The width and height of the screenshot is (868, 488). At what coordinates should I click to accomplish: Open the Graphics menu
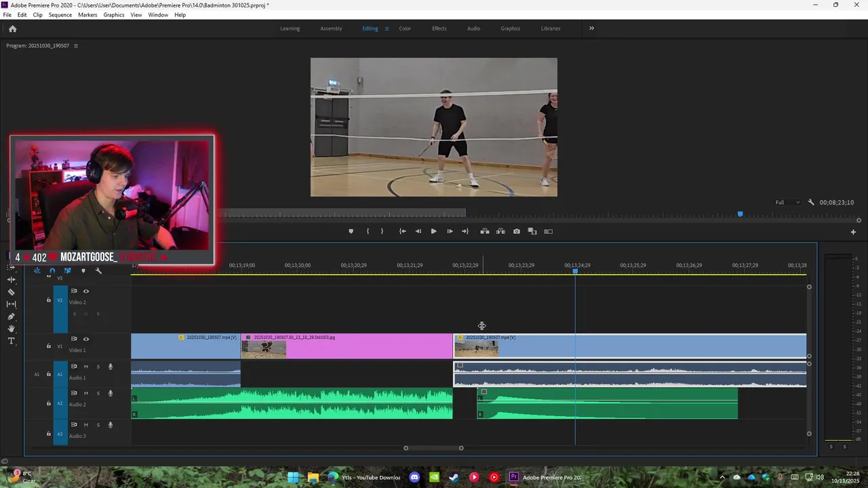(113, 15)
